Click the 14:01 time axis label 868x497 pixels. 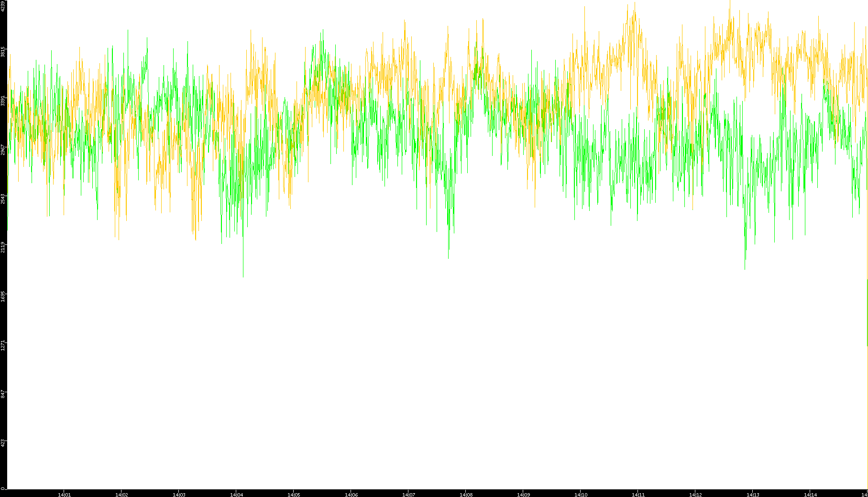click(64, 494)
